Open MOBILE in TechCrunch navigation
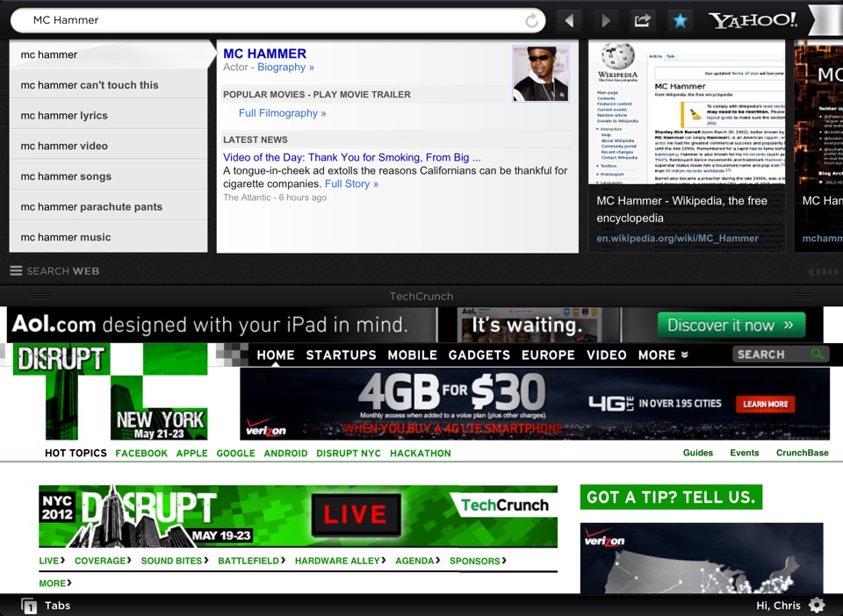Image resolution: width=843 pixels, height=616 pixels. point(413,355)
